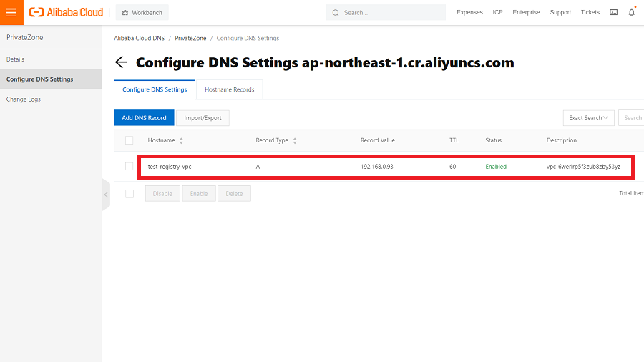
Task: Click the Alibaba Cloud logo
Action: (x=66, y=12)
